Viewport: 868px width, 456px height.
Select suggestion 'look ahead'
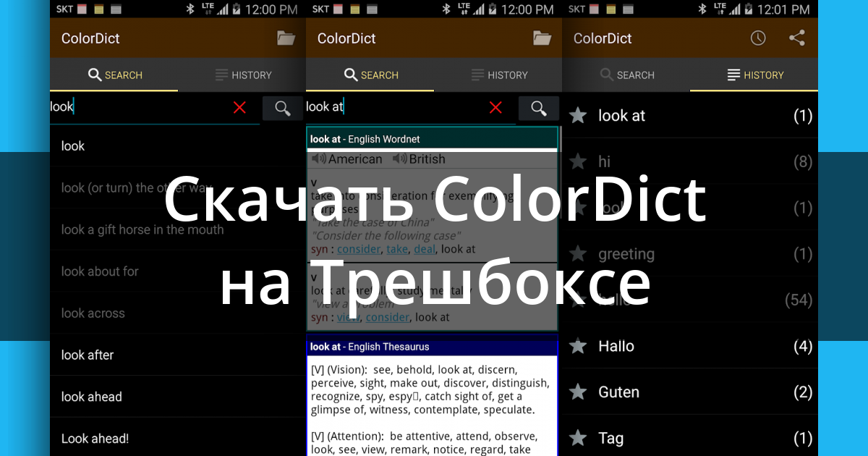178,397
